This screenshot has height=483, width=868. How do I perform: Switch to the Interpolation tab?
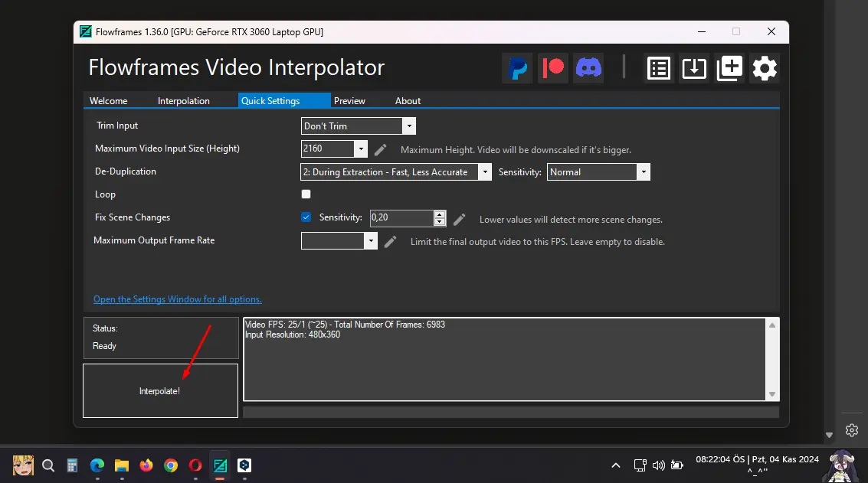pyautogui.click(x=184, y=101)
